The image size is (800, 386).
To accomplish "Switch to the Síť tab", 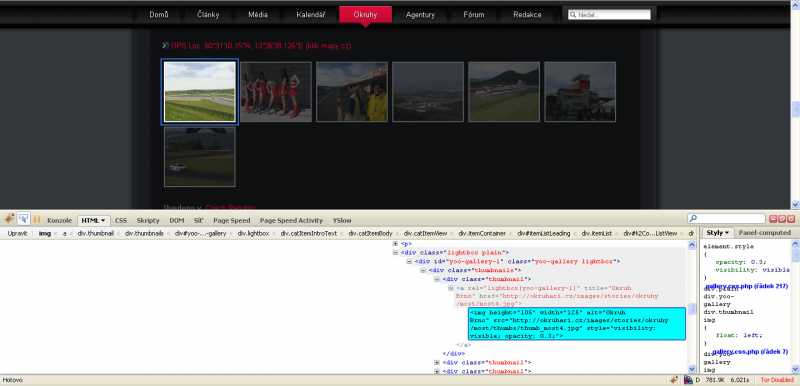I will pos(199,220).
